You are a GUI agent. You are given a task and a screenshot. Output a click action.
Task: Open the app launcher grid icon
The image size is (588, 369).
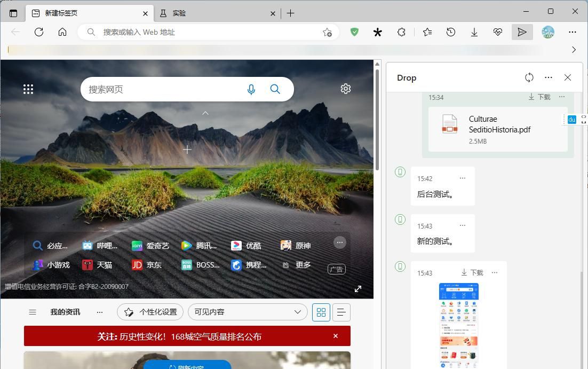click(28, 89)
